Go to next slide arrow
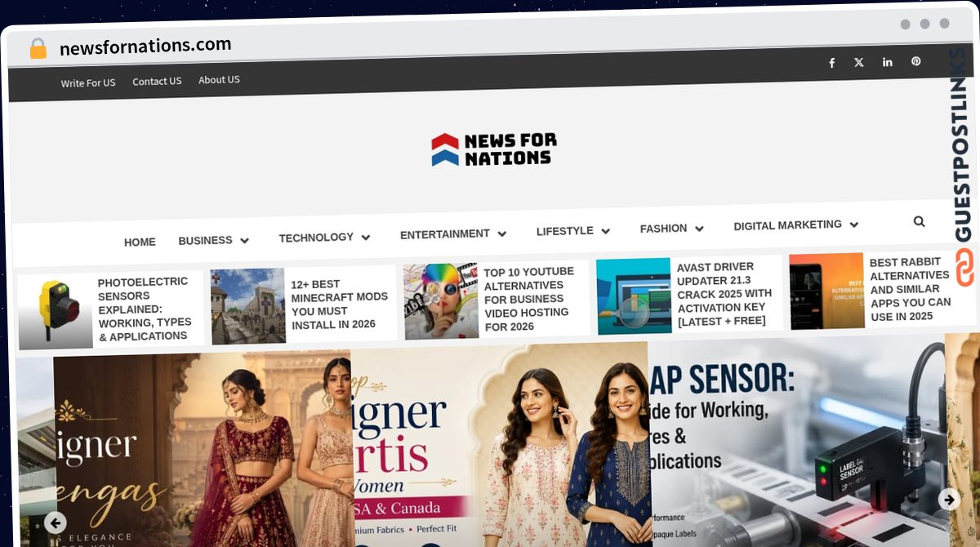Image resolution: width=980 pixels, height=547 pixels. click(949, 500)
